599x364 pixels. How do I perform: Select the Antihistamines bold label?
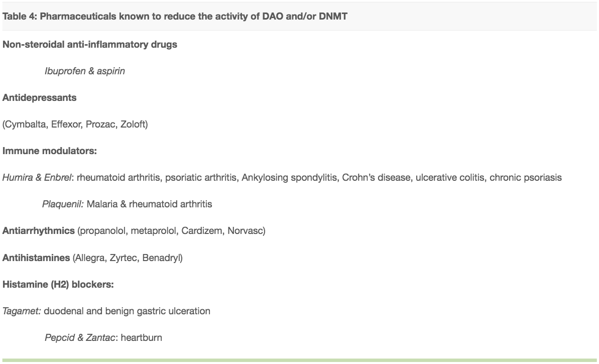coord(36,258)
